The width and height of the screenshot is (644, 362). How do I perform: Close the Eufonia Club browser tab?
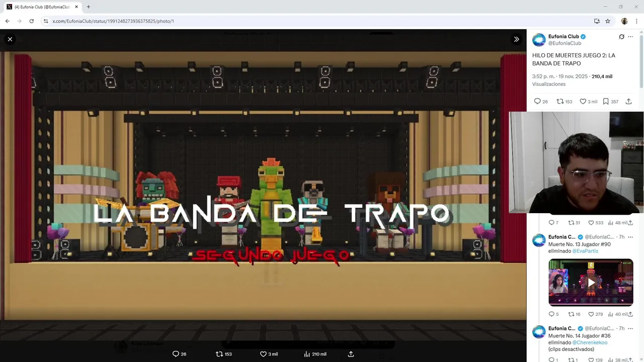[x=76, y=7]
